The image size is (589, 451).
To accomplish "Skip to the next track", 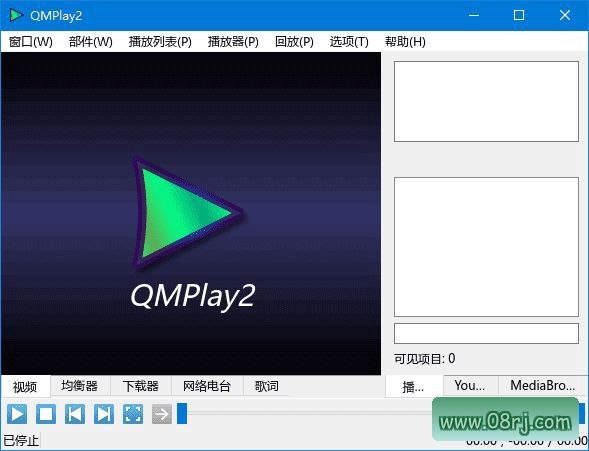I will pos(104,414).
